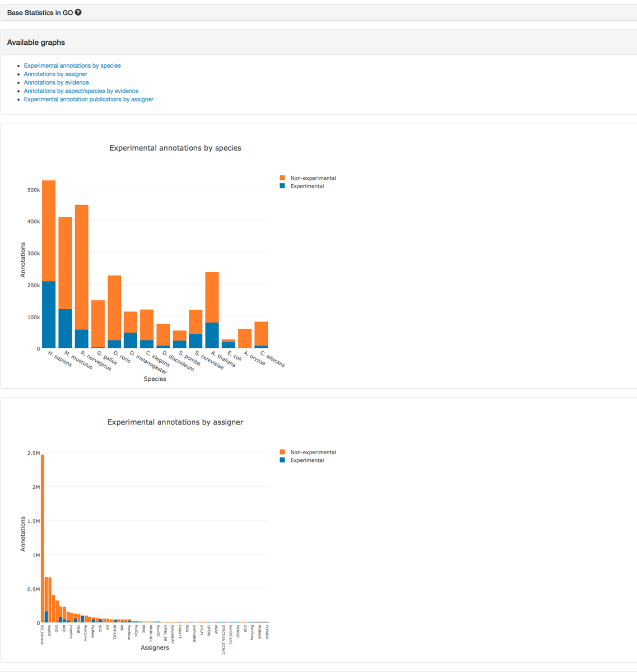Select the C. albicans orange bar
The height and width of the screenshot is (672, 637).
coord(261,334)
